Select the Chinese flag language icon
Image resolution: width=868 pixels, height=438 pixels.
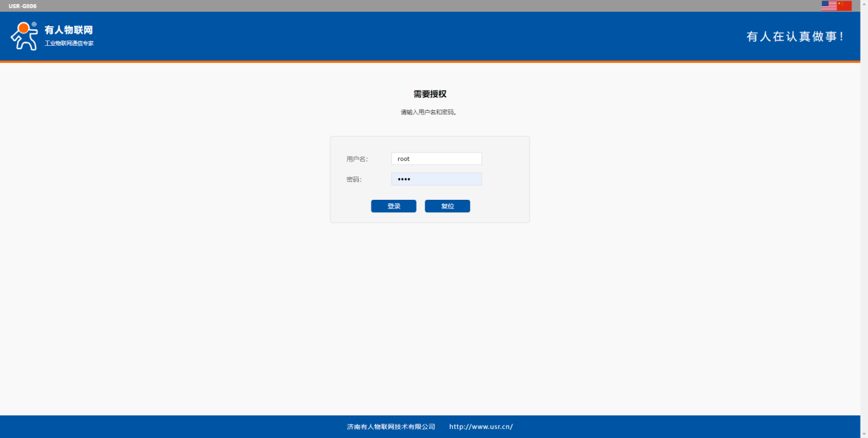844,5
